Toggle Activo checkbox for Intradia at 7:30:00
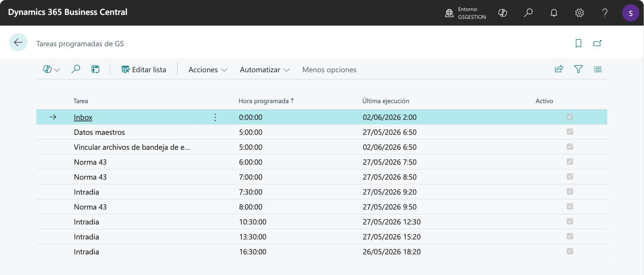The width and height of the screenshot is (644, 275). click(570, 191)
